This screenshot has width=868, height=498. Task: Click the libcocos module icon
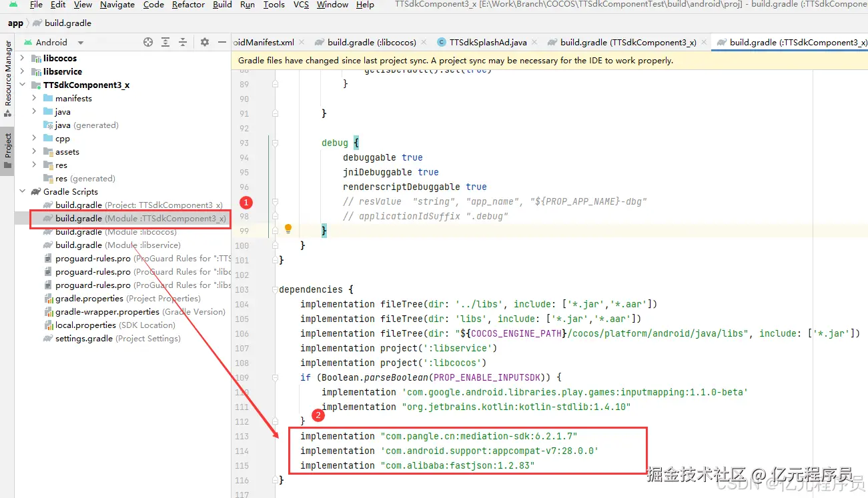[37, 59]
